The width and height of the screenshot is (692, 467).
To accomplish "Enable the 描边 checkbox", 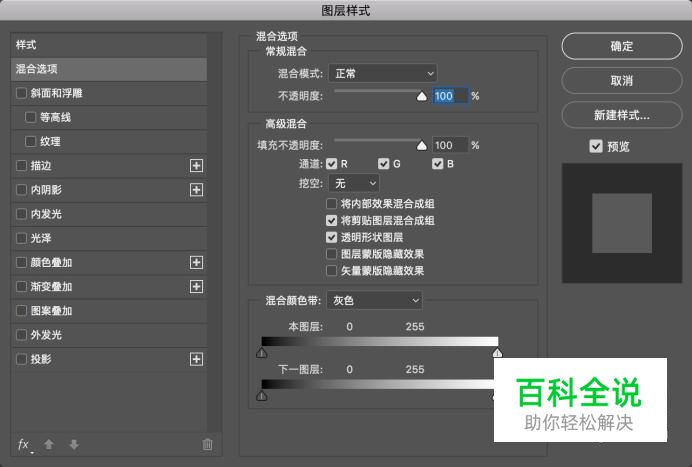I will point(21,166).
